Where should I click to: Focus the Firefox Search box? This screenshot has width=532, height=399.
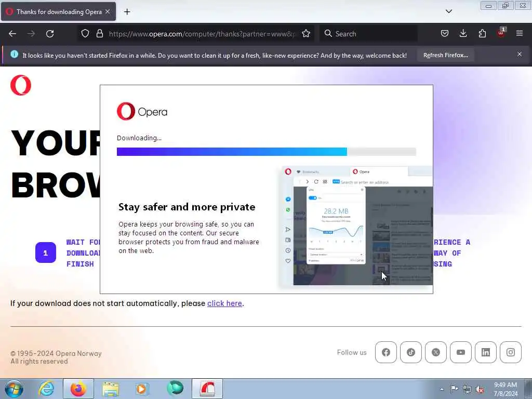368,34
